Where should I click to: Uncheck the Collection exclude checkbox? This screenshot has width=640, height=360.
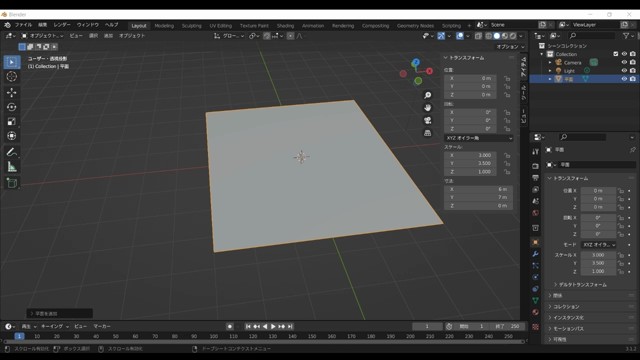point(616,54)
